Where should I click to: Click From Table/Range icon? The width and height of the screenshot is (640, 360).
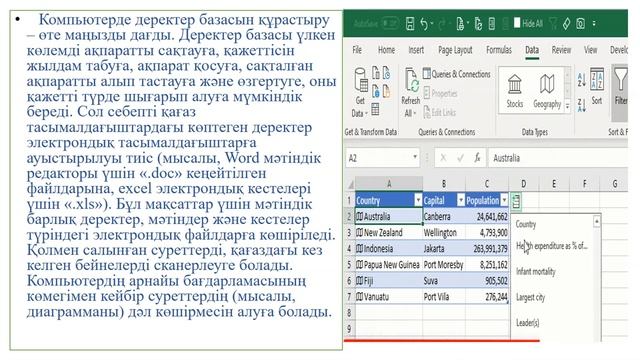(376, 109)
